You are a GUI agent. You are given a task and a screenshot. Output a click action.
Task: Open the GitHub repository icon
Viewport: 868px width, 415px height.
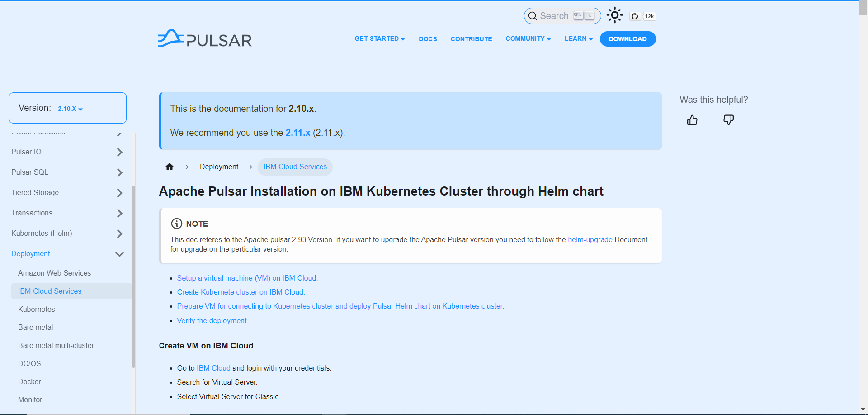pyautogui.click(x=635, y=16)
